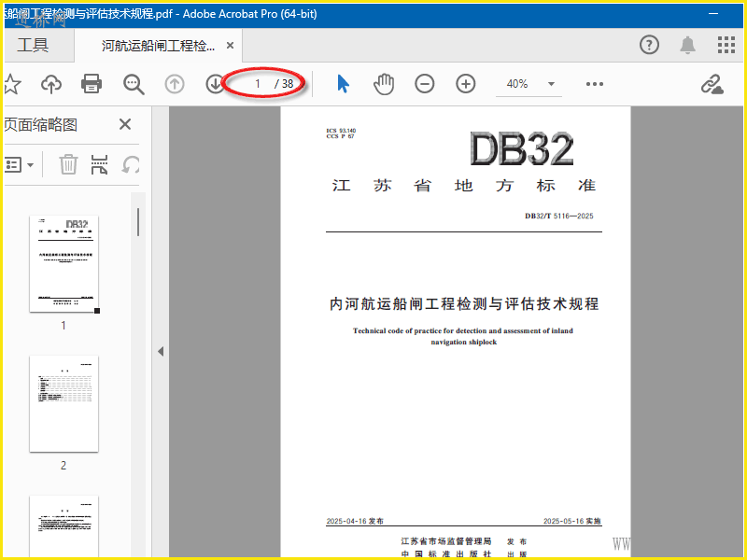This screenshot has height=560, width=747.
Task: Open the help question mark icon
Action: [x=649, y=45]
